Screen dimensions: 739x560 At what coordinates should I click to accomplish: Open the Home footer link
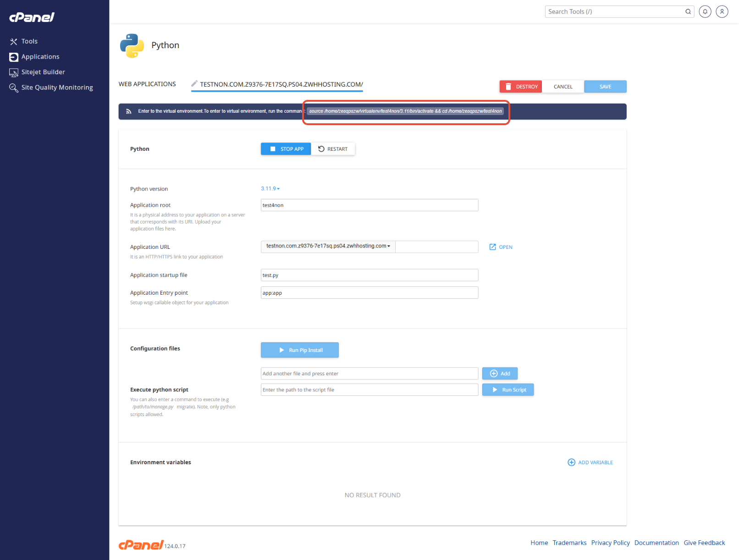click(x=539, y=543)
